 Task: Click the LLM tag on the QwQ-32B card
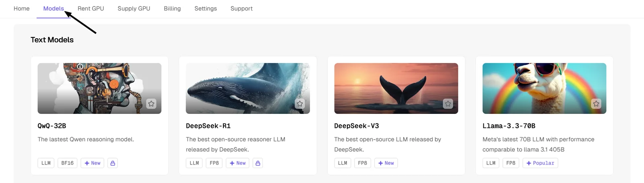pyautogui.click(x=46, y=163)
